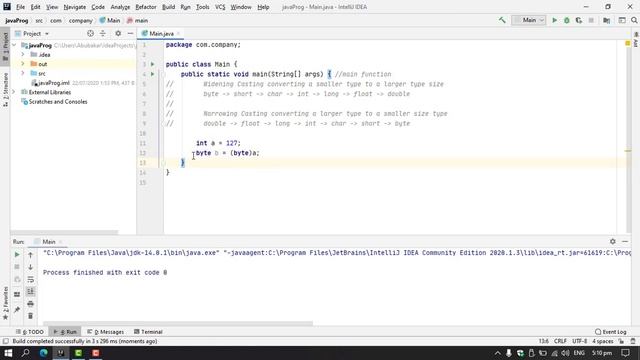Print the Run console output
This screenshot has height=360, width=640.
pyautogui.click(x=31, y=304)
